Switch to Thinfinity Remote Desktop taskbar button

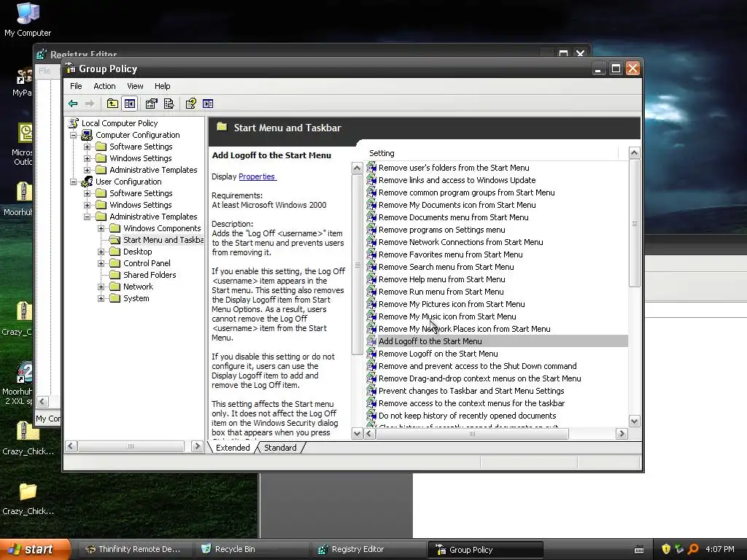pyautogui.click(x=134, y=549)
